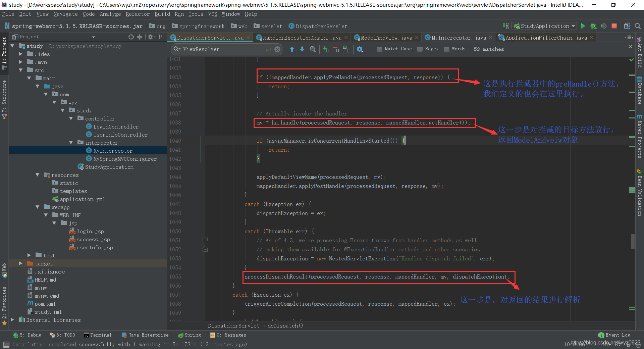The image size is (644, 349).
Task: Open Project panel settings gear
Action: pyautogui.click(x=151, y=37)
